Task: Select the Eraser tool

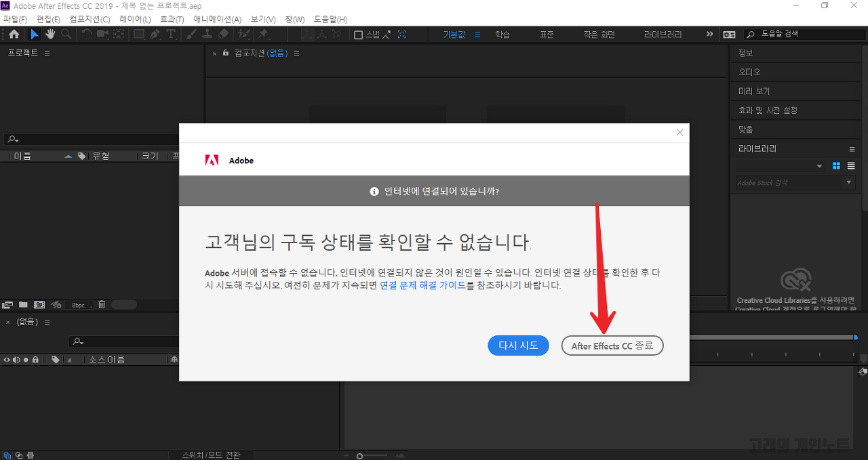Action: pyautogui.click(x=224, y=35)
